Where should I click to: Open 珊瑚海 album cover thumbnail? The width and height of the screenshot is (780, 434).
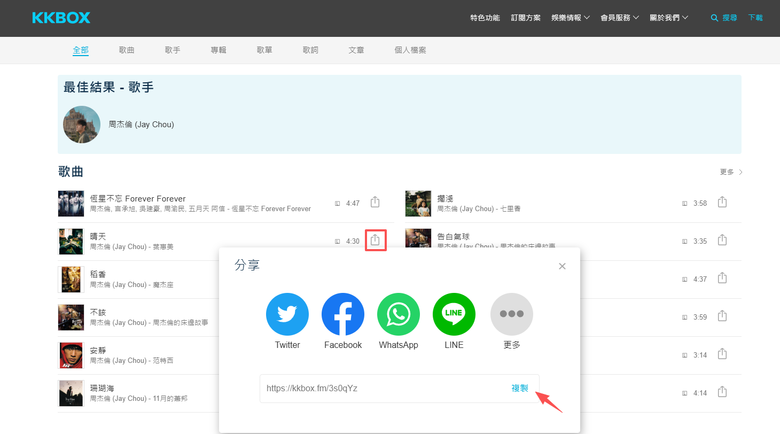tap(71, 393)
